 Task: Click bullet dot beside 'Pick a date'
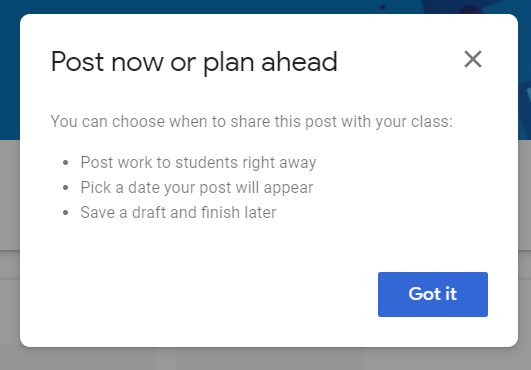(66, 188)
